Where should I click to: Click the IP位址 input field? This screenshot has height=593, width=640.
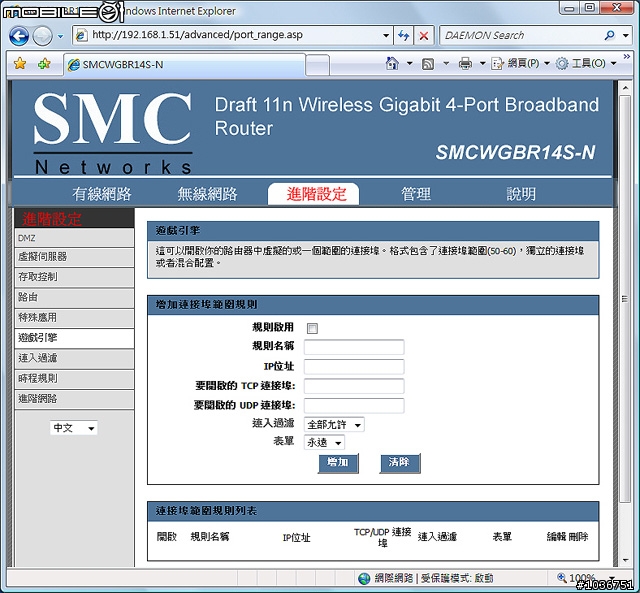354,366
